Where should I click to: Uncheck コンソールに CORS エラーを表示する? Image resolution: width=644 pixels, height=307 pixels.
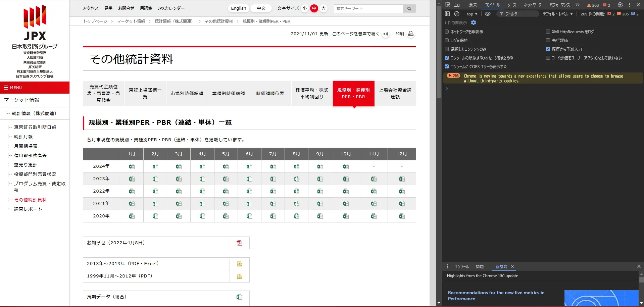447,66
